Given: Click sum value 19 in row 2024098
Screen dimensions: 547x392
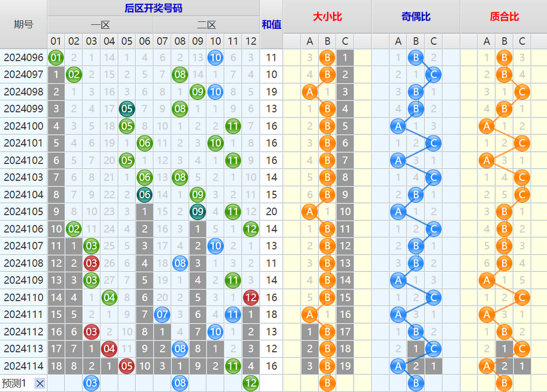Looking at the screenshot, I should (272, 92).
